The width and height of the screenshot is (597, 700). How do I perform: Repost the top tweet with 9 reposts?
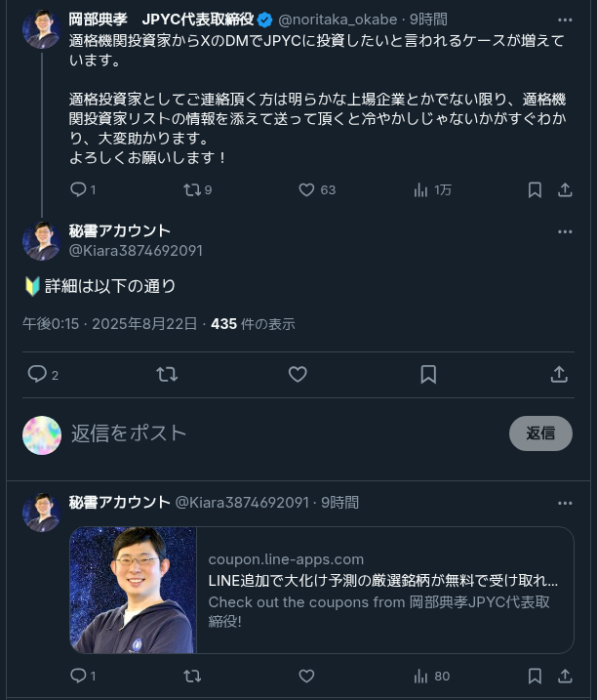[192, 189]
